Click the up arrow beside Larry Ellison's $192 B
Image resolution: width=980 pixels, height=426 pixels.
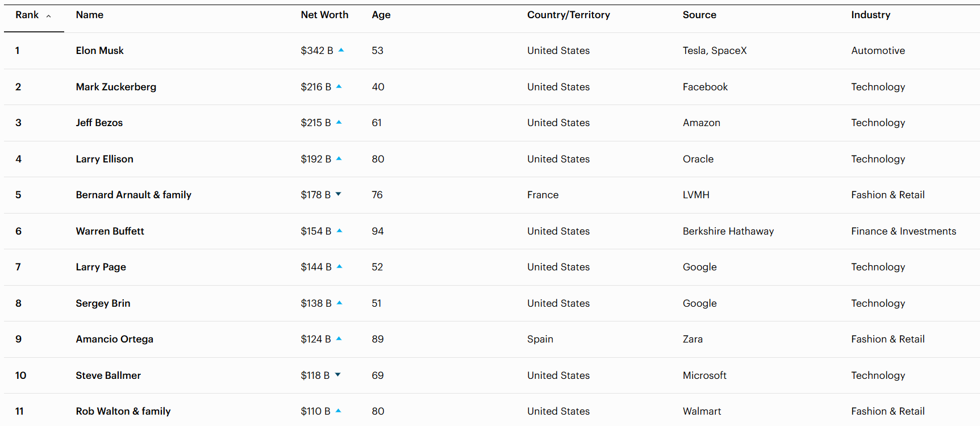coord(339,158)
